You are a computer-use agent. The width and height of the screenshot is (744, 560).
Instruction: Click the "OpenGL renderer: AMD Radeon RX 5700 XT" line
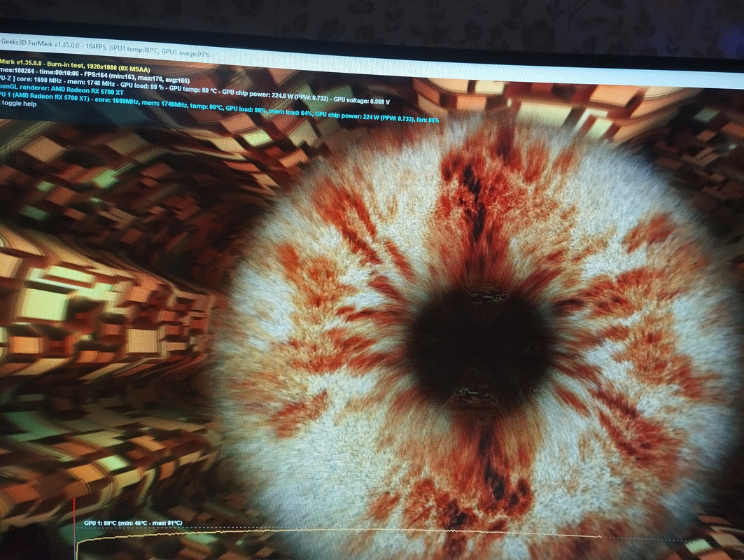62,90
